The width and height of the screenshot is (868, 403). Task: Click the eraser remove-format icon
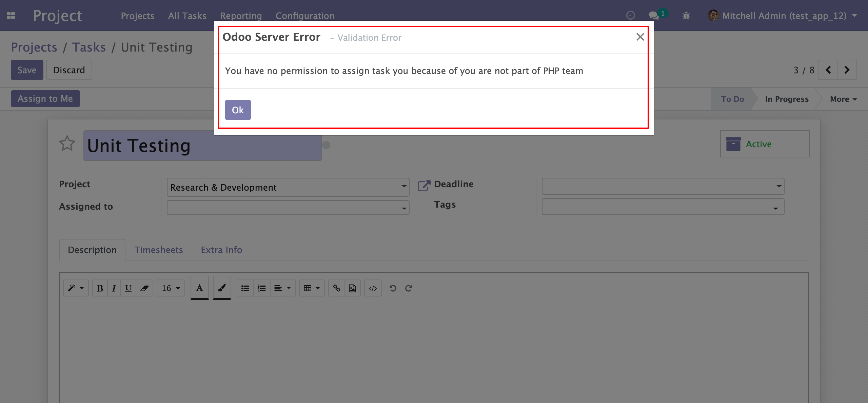pyautogui.click(x=144, y=288)
